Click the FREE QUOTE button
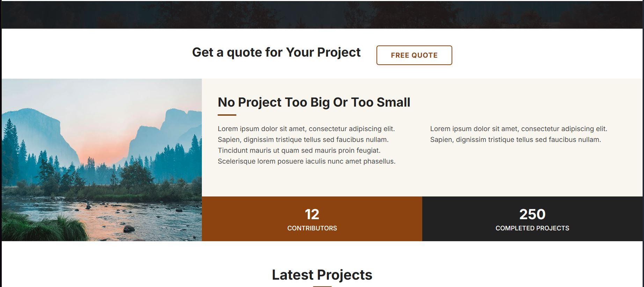Viewport: 644px width, 287px height. point(414,55)
